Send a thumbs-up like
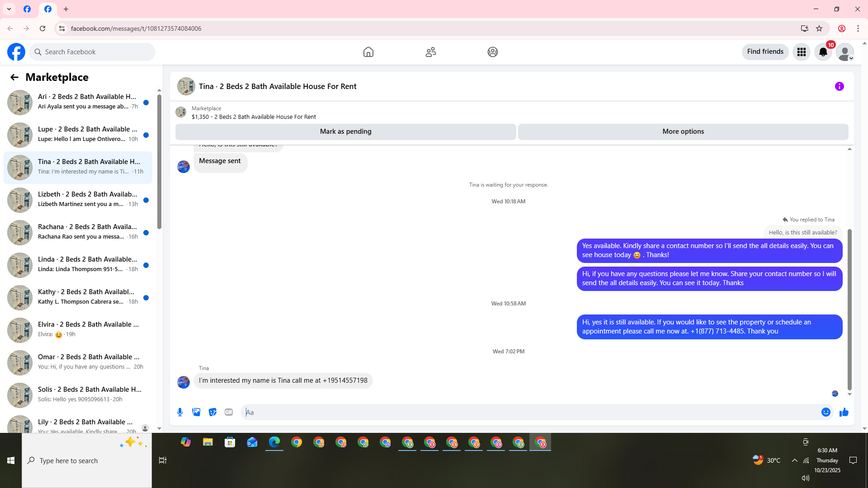Image resolution: width=868 pixels, height=488 pixels. pyautogui.click(x=844, y=412)
